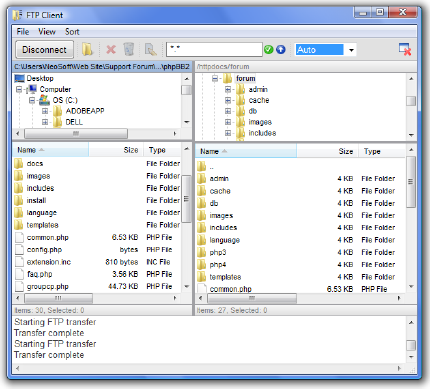Select the local common.php file icon
This screenshot has height=389, width=430.
(x=20, y=237)
